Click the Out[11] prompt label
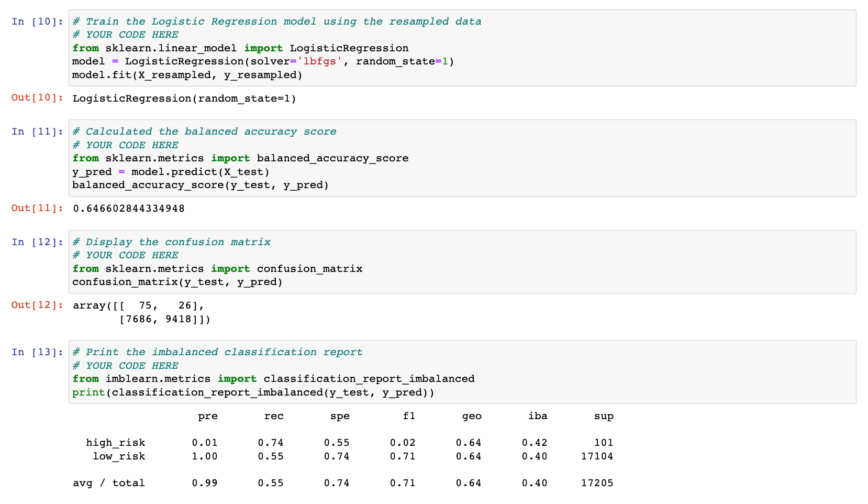 tap(37, 208)
